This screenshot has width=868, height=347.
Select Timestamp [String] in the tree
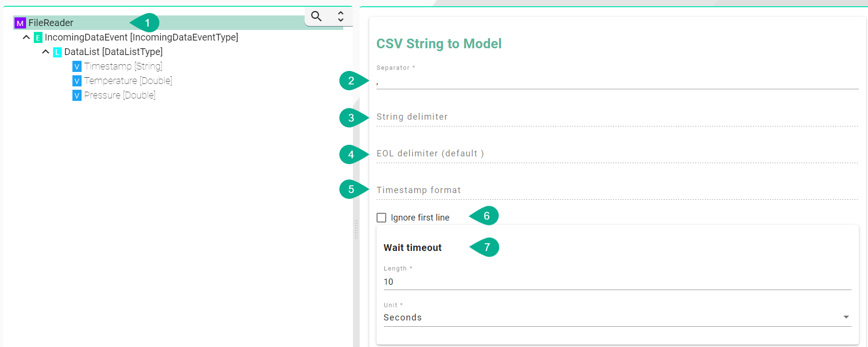pos(123,66)
